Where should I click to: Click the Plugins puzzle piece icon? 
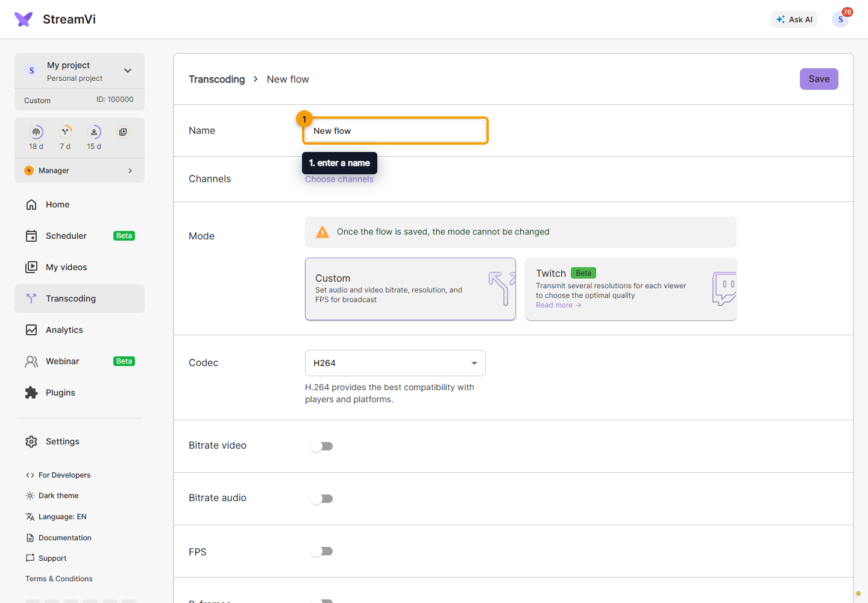[x=31, y=393]
